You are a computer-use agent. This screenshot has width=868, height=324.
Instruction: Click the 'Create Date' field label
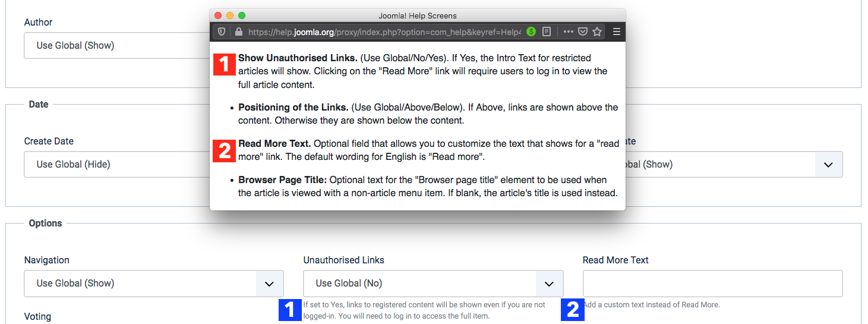[49, 141]
